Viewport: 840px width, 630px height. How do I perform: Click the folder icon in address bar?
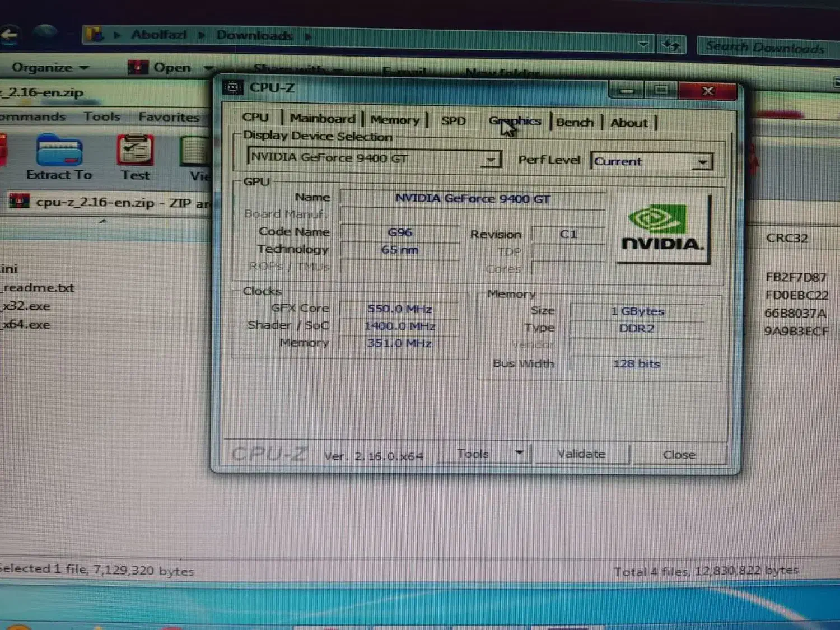point(95,34)
